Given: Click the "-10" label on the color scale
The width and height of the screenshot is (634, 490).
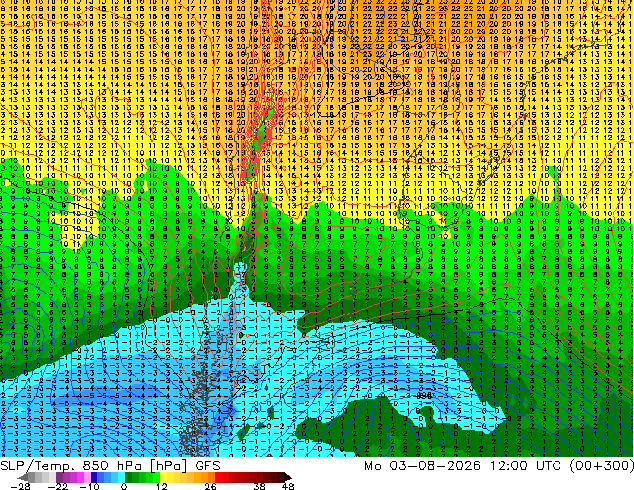Looking at the screenshot, I should click(x=89, y=486).
